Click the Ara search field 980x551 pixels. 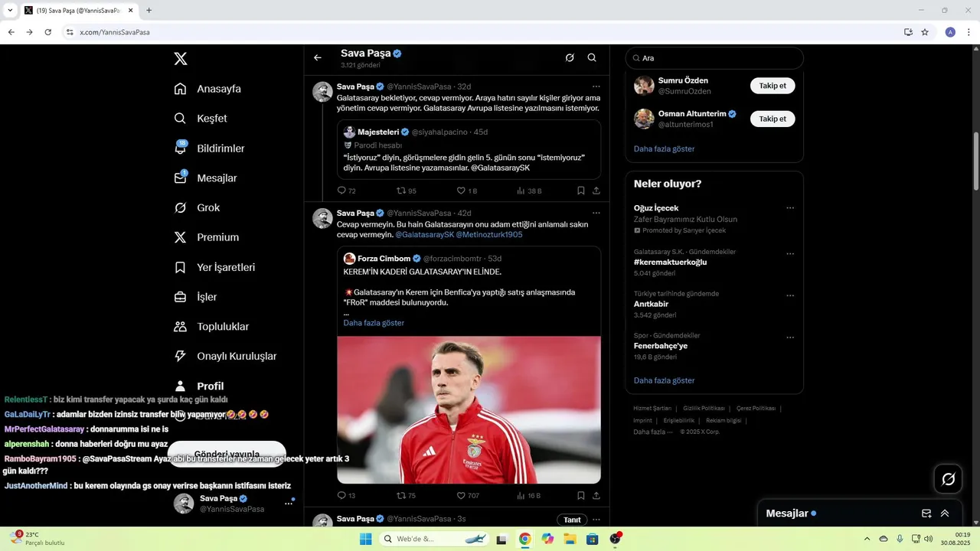[714, 58]
